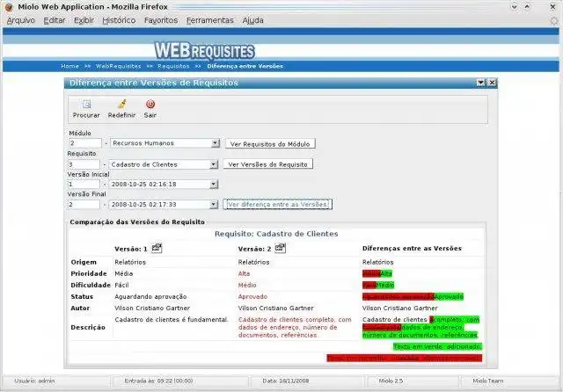The image size is (563, 392).
Task: Open the Exibir menu
Action: 84,20
